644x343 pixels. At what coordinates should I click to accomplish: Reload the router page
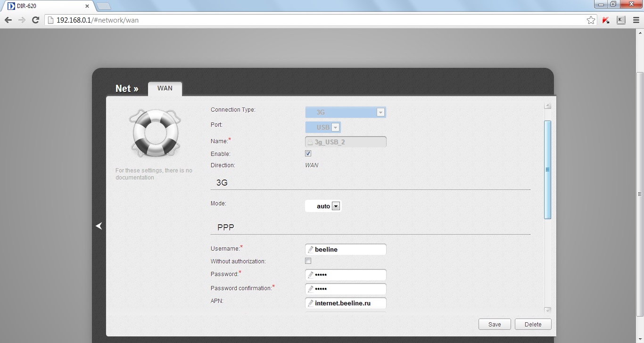(35, 20)
